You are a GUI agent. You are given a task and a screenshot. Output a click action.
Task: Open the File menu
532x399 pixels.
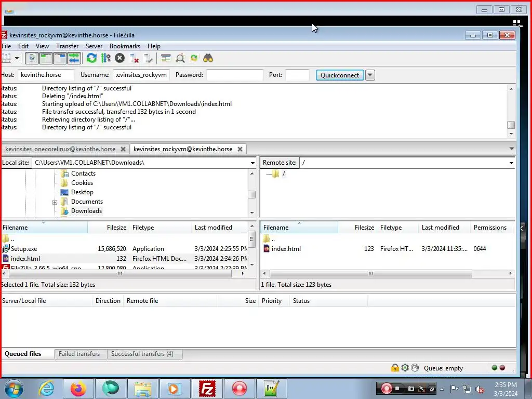[x=6, y=46]
